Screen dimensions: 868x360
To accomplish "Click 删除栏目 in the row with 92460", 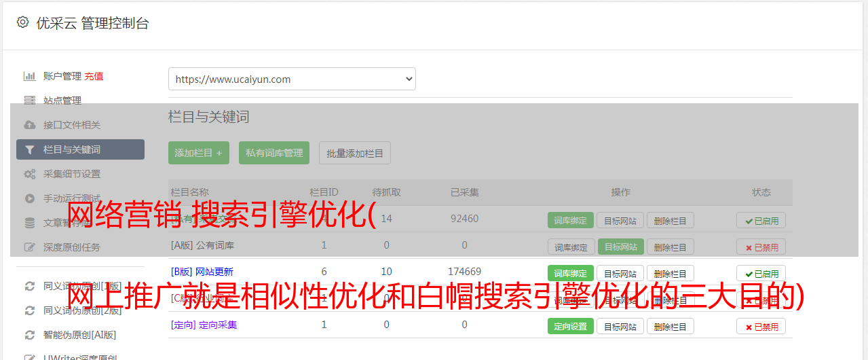I will pos(671,220).
